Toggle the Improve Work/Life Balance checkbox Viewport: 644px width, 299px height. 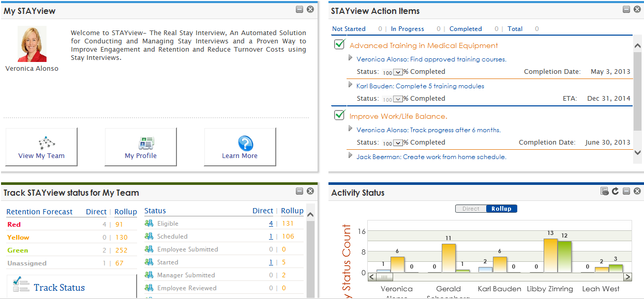point(339,115)
